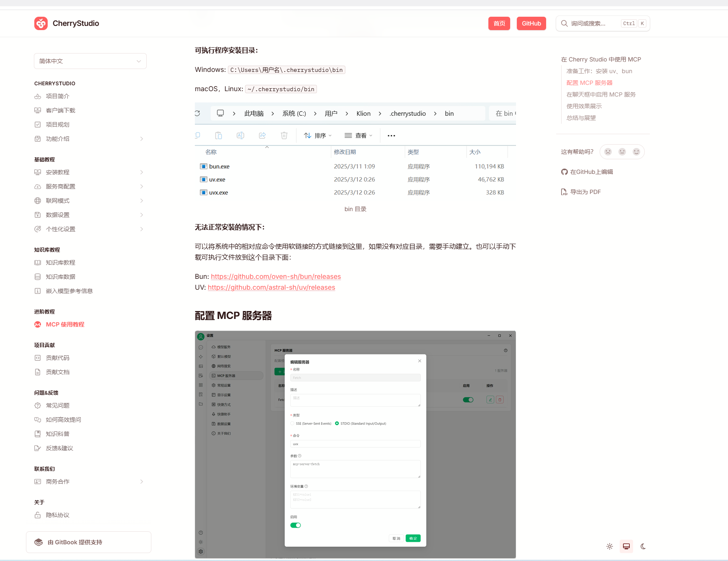Expand the 服务商配置 sidebar section
This screenshot has height=561, width=728.
click(142, 186)
